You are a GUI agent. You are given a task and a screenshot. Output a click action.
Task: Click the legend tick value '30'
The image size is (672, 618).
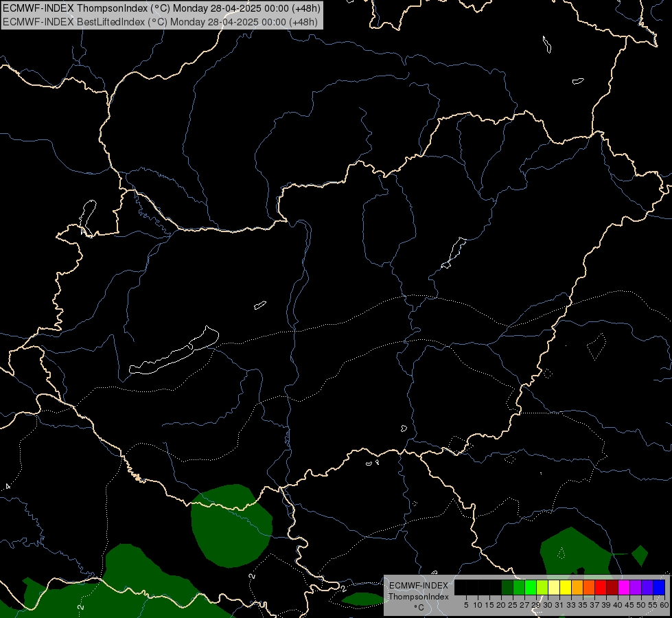(x=548, y=605)
